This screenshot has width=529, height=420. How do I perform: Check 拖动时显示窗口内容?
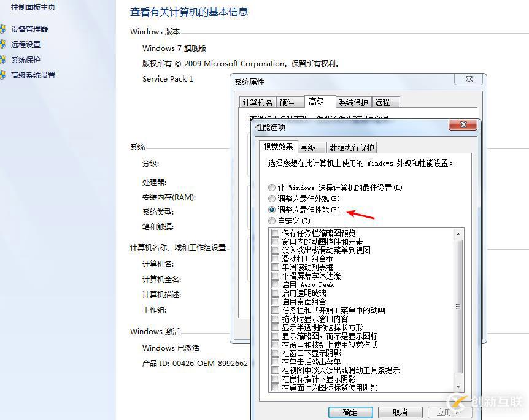[274, 318]
